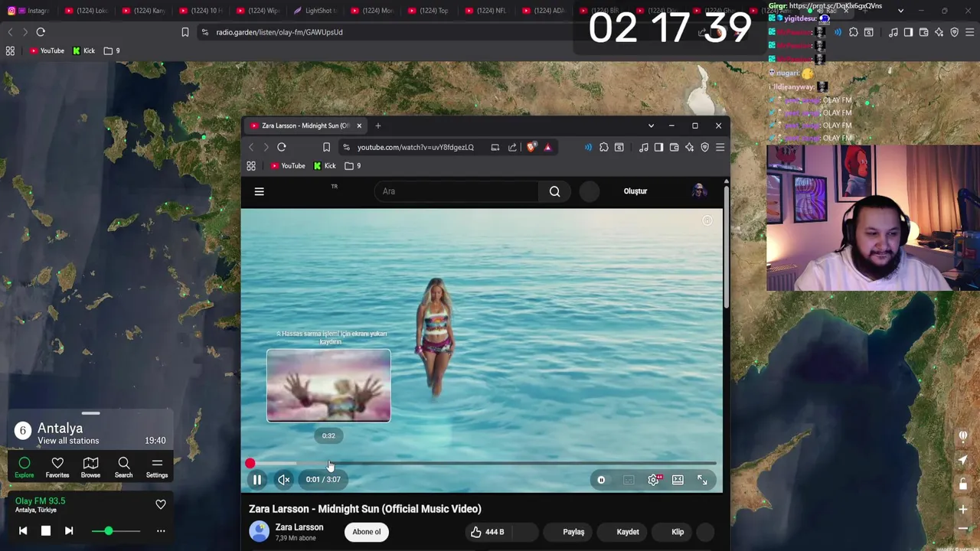Toggle Radio Garden map lock icon
The image size is (980, 551).
point(963,484)
